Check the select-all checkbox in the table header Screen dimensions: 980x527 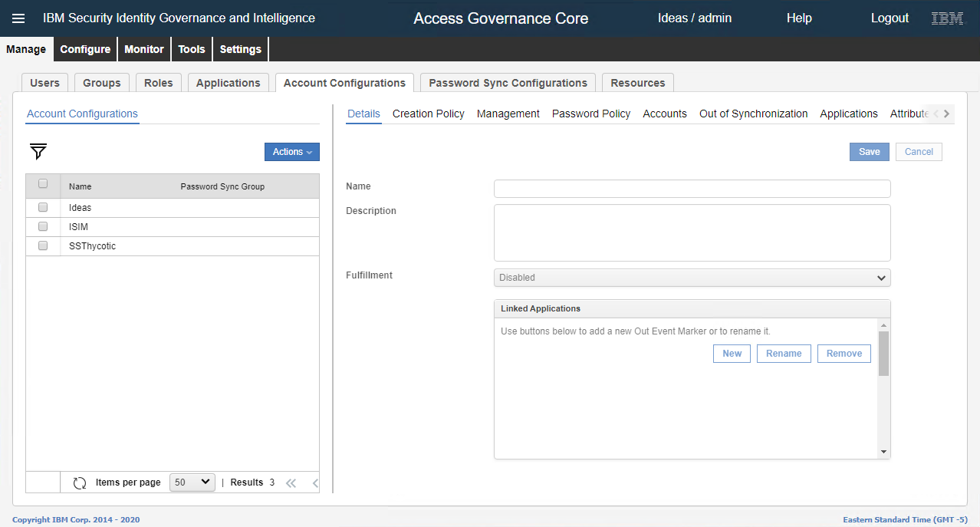point(43,184)
